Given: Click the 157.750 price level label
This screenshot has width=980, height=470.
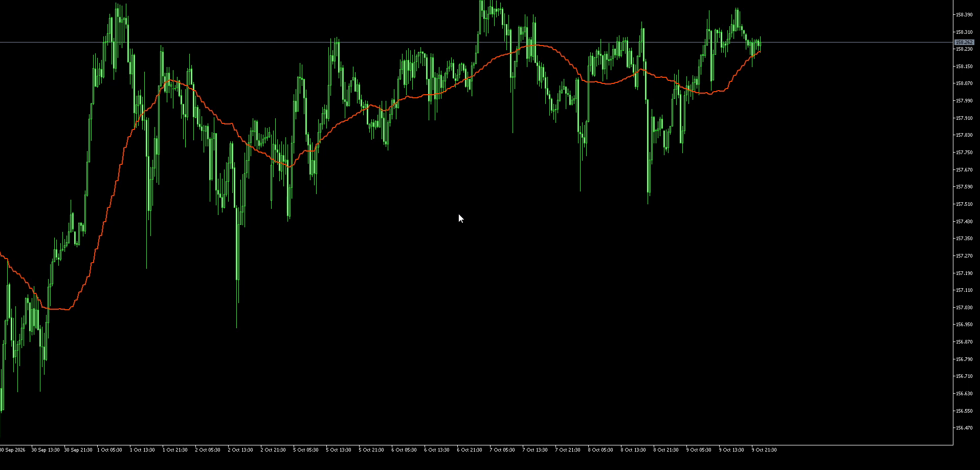Looking at the screenshot, I should point(964,153).
